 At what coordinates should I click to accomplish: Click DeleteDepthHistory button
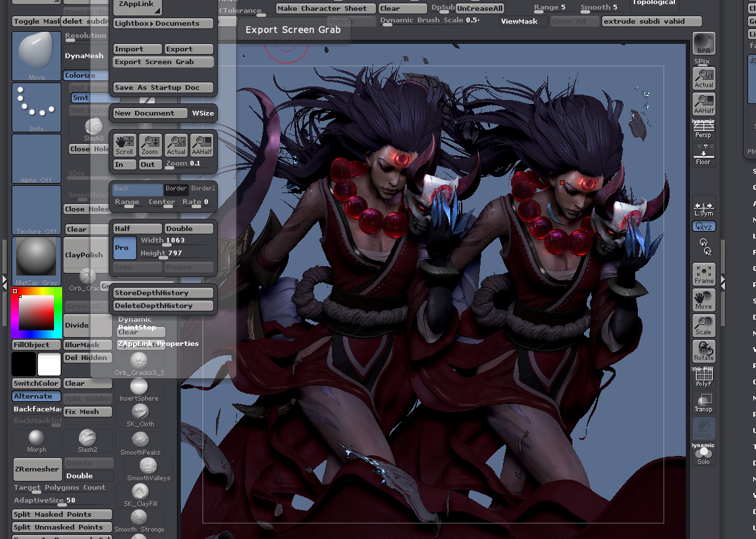163,305
